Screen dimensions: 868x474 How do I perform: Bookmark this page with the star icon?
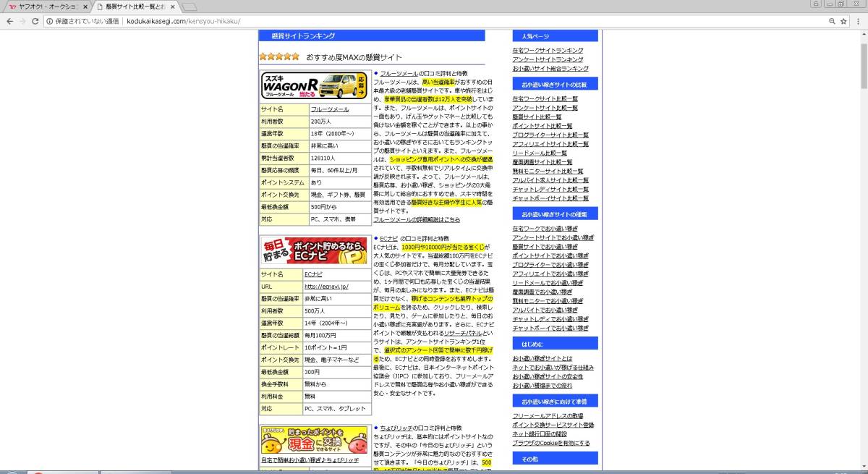843,22
